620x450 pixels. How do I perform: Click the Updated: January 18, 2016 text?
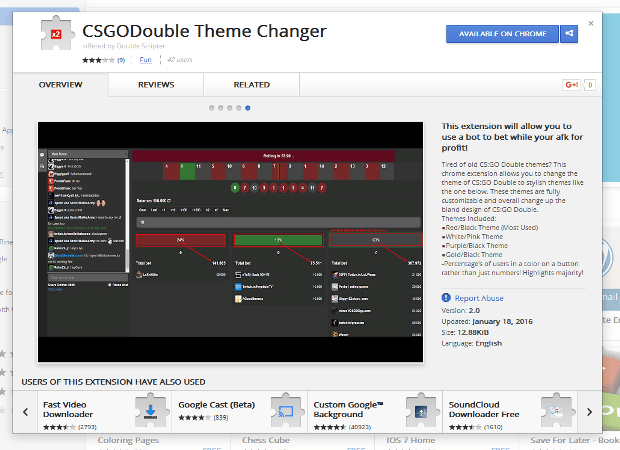(487, 321)
